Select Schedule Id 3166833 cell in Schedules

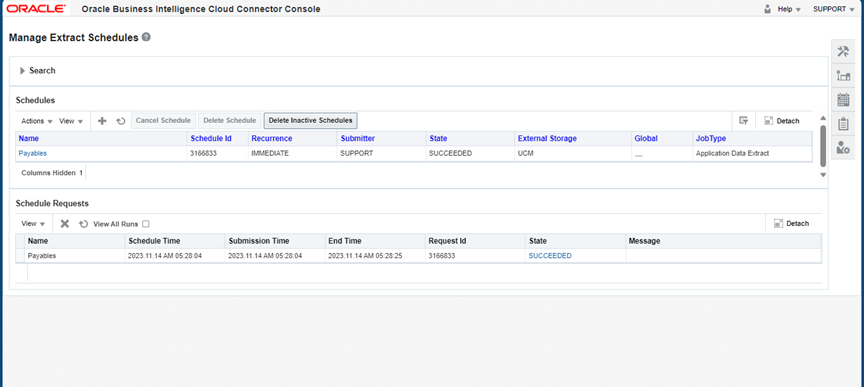[x=203, y=153]
